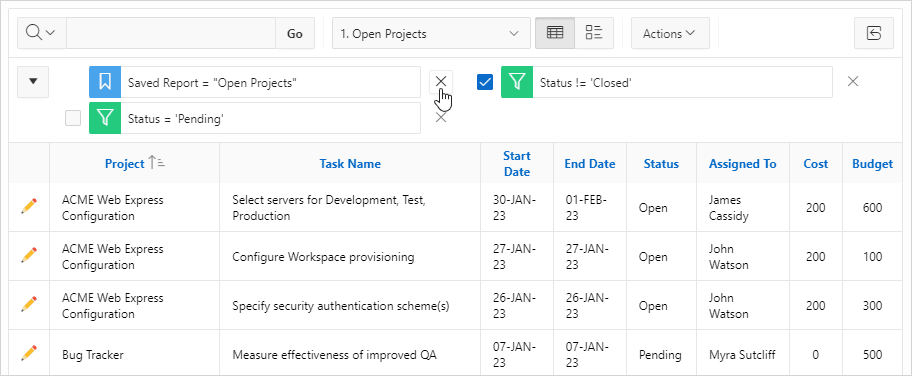
Task: Click the '30-JAN-23' start date cell
Action: 516,208
